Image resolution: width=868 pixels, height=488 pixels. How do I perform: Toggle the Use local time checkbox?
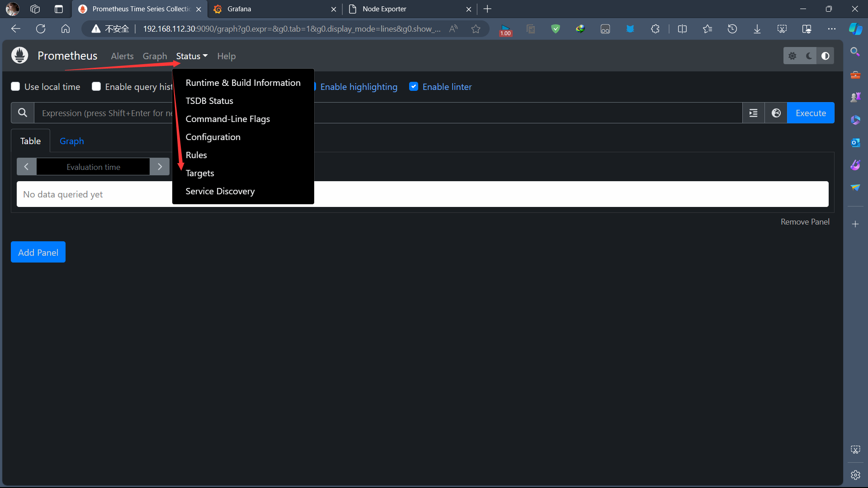coord(15,86)
